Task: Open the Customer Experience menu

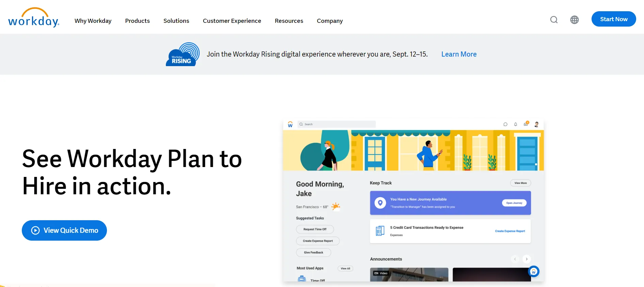Action: (232, 21)
